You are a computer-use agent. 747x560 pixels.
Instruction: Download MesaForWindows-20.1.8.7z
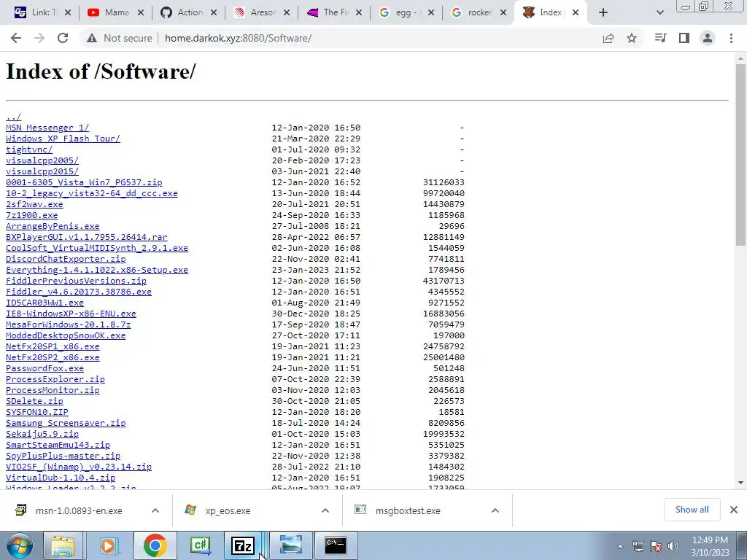point(68,324)
